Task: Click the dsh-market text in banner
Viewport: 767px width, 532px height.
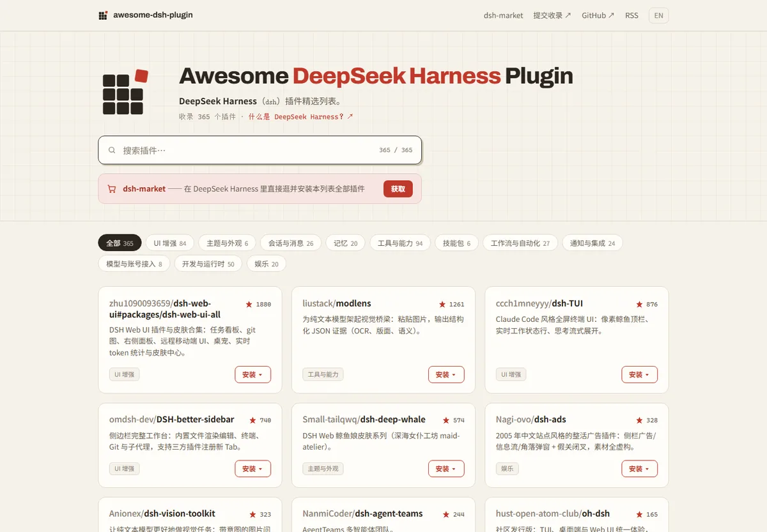Action: 144,189
